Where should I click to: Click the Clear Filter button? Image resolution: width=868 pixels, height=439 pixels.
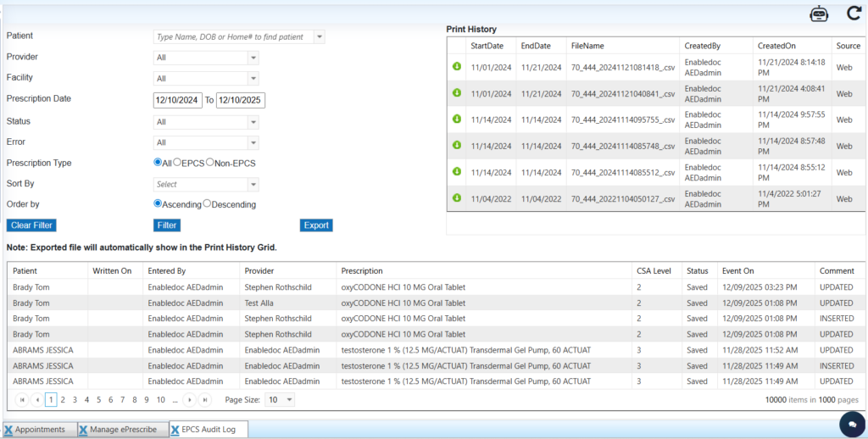click(x=31, y=225)
